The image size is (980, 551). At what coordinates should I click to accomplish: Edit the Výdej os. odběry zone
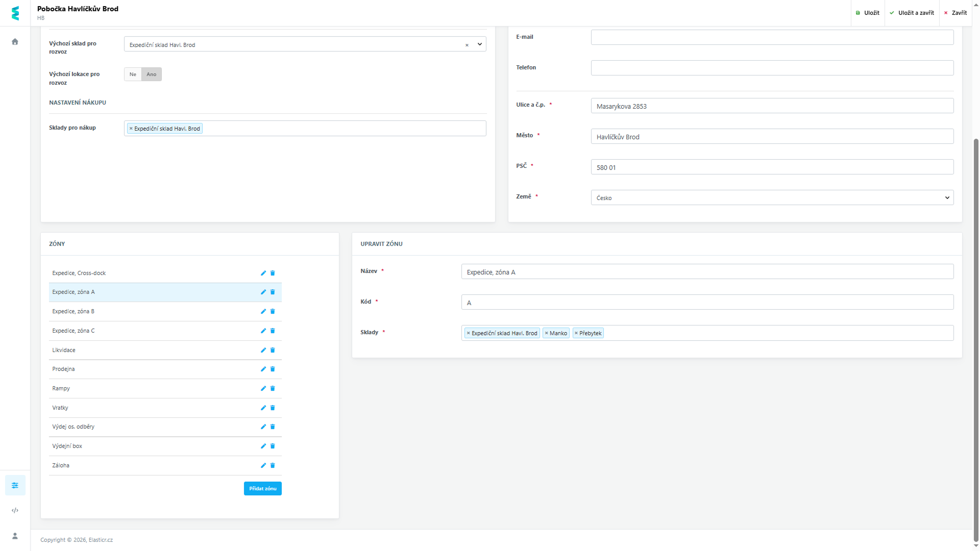(x=263, y=427)
